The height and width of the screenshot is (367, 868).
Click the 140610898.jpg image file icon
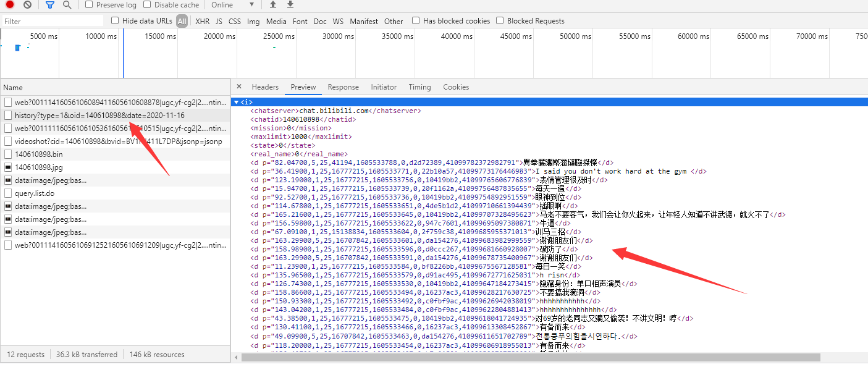(8, 167)
